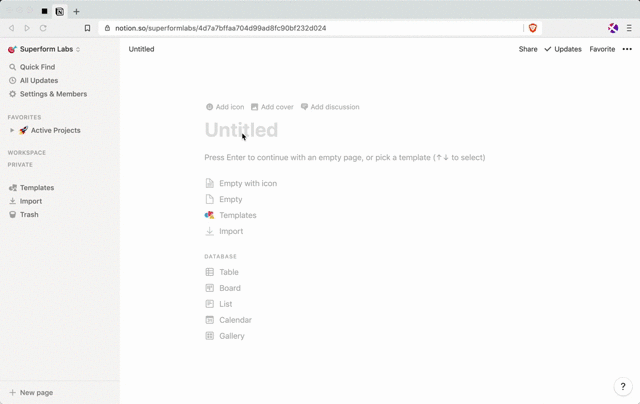Click the Import download icon in sidebar
The width and height of the screenshot is (640, 404).
13,201
